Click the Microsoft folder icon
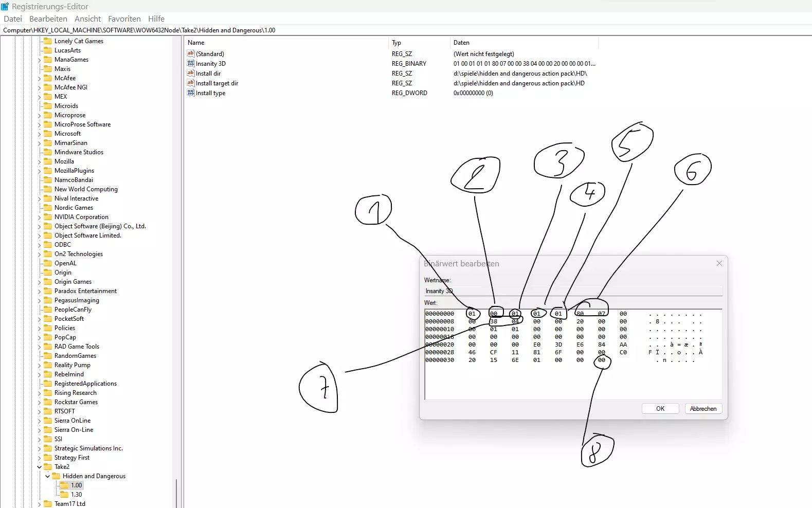812x508 pixels. tap(48, 133)
